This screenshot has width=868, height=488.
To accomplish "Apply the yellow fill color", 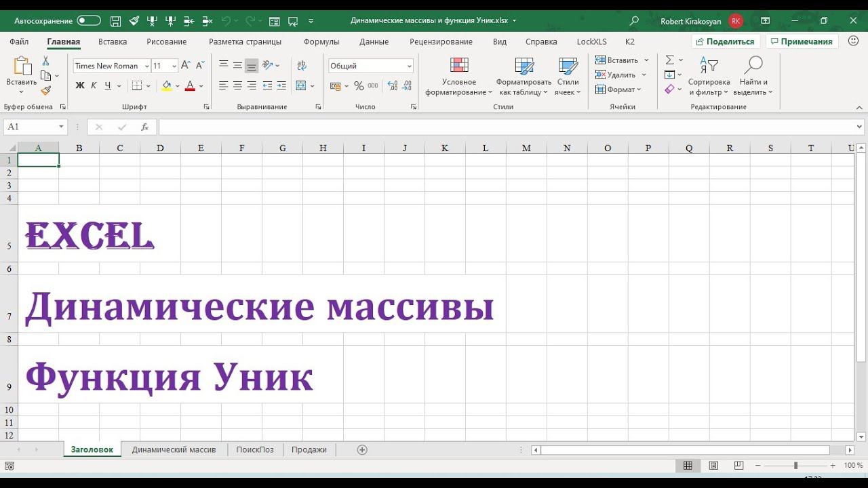I will [167, 86].
